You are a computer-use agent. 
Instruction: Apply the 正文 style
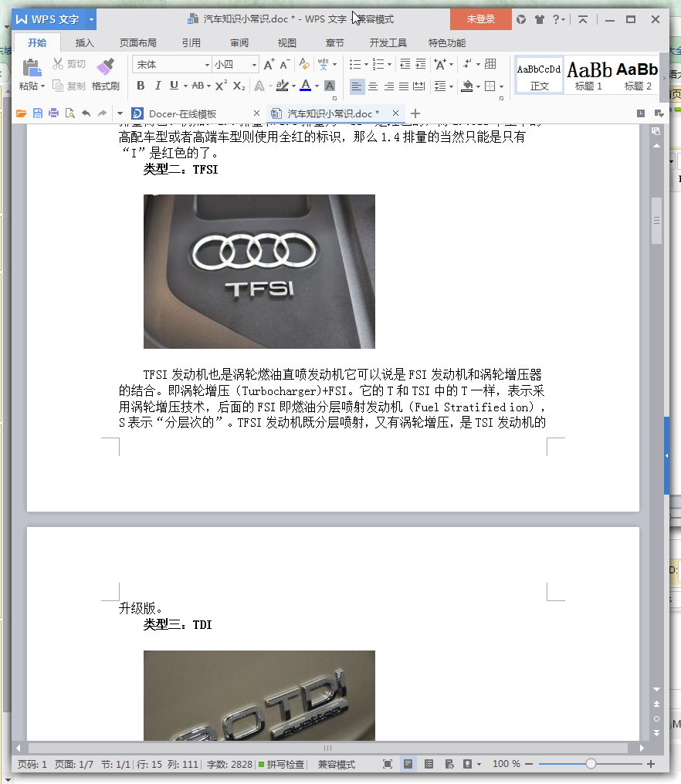[540, 75]
